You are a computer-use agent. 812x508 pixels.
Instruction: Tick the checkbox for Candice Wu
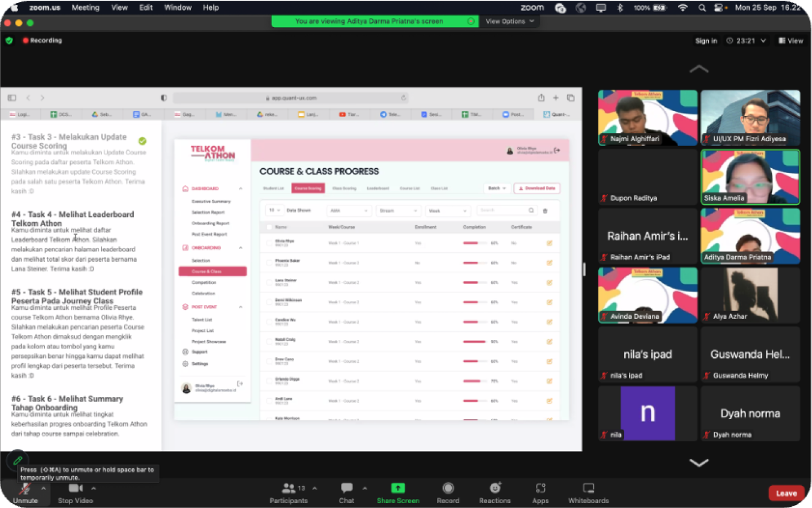point(269,322)
